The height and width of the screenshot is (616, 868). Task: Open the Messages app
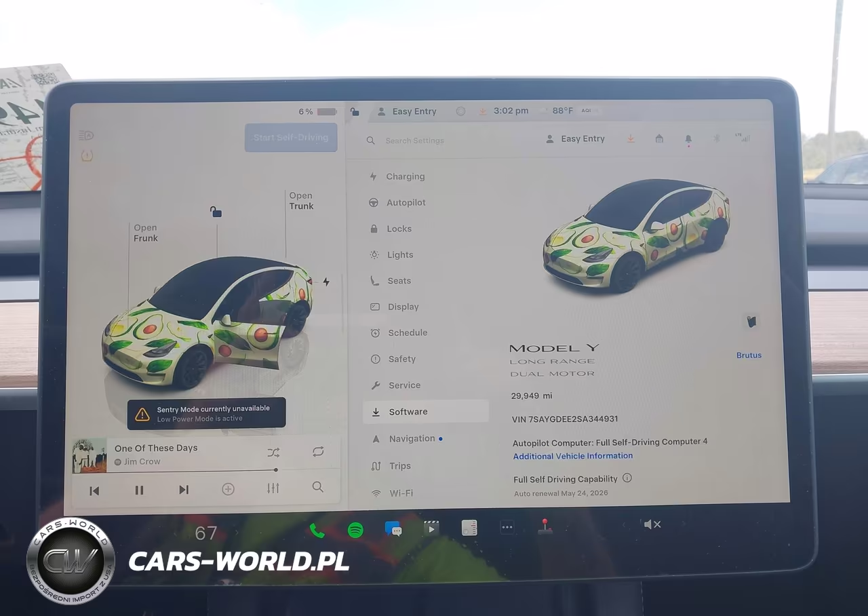(393, 529)
